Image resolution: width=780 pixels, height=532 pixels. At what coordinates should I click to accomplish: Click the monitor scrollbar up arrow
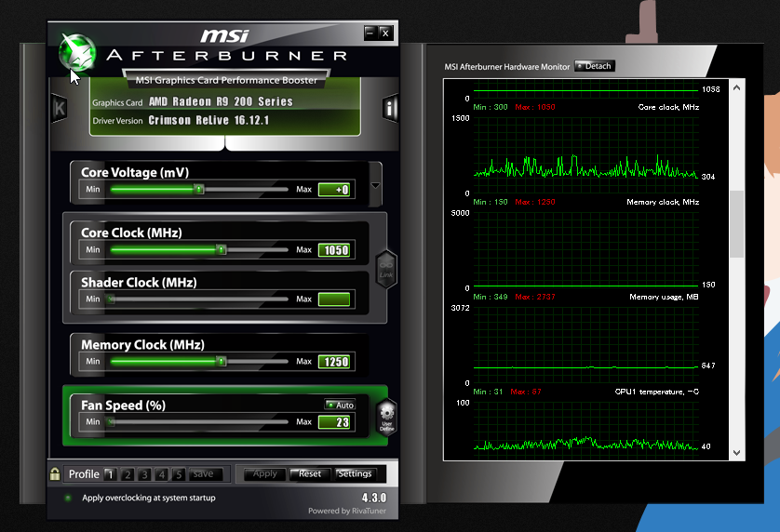click(737, 88)
